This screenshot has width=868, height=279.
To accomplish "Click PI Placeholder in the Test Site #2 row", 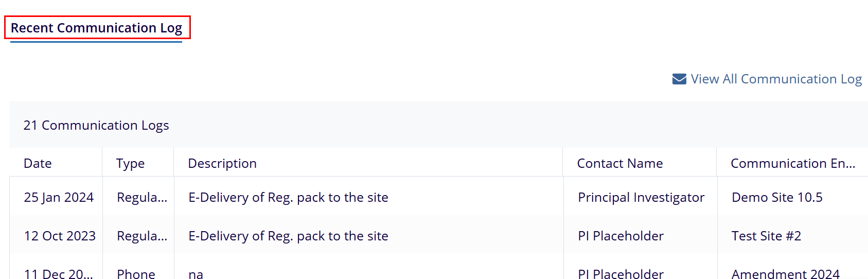I will point(621,236).
